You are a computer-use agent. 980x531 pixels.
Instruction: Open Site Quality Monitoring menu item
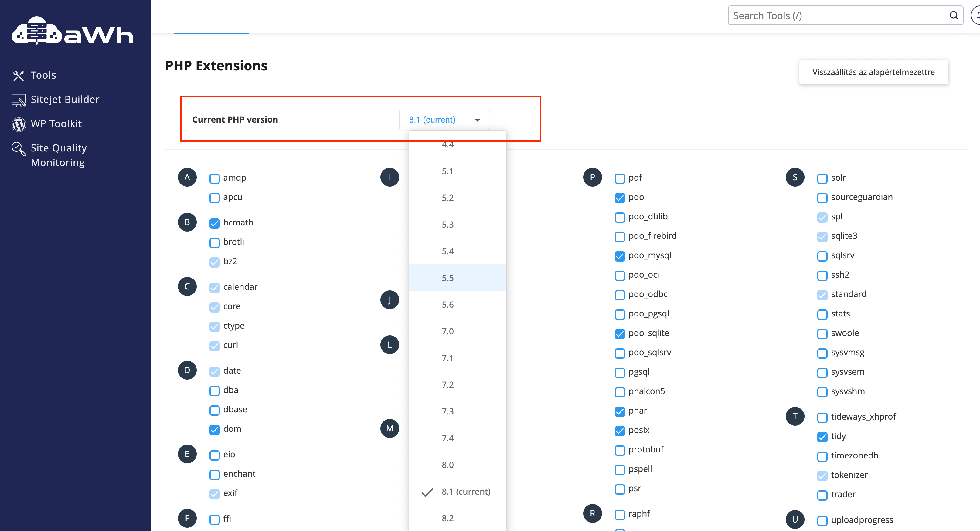[x=59, y=155]
